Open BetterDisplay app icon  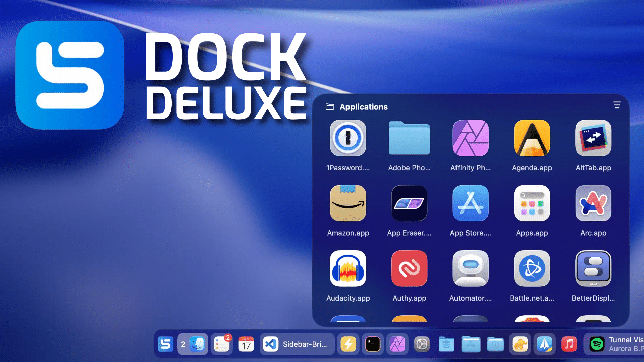click(593, 268)
